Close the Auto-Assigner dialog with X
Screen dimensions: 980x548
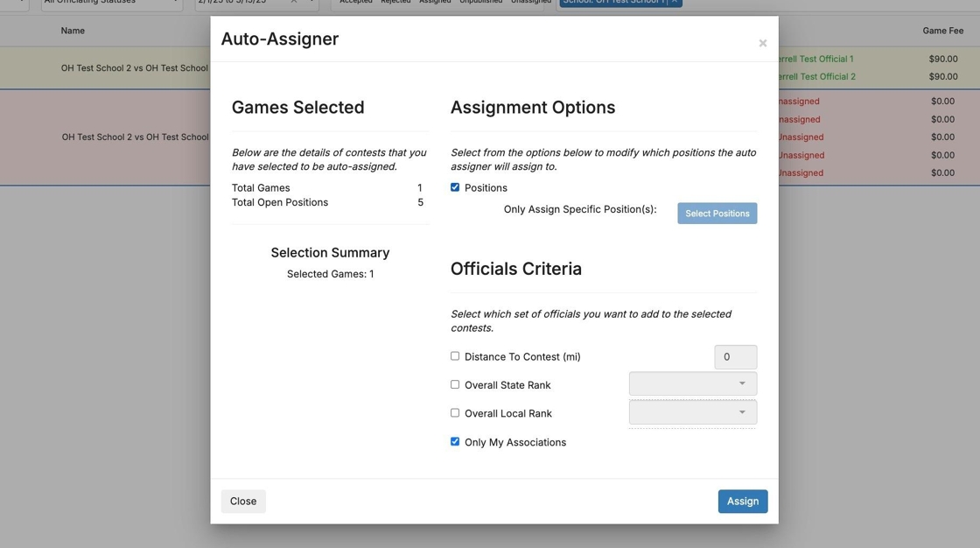(x=762, y=43)
